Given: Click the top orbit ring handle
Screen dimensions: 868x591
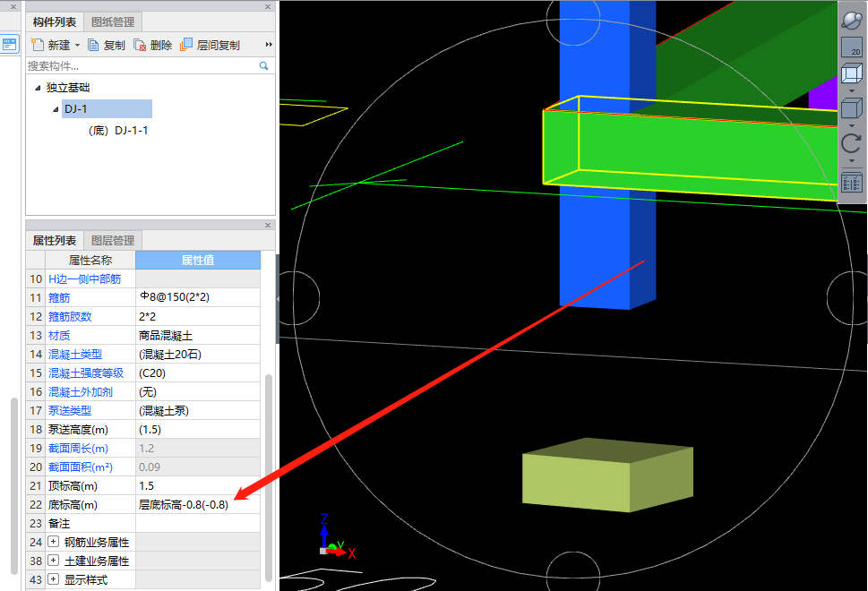Looking at the screenshot, I should coord(573,20).
